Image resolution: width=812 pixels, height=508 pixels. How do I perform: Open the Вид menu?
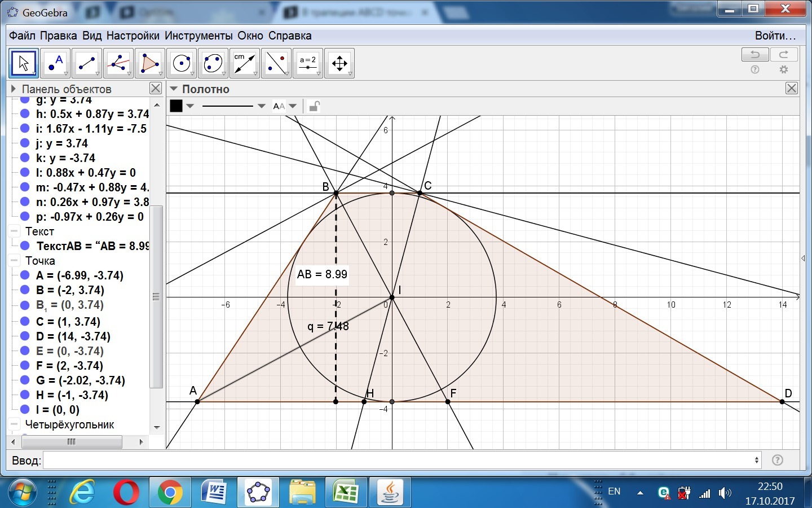(92, 36)
